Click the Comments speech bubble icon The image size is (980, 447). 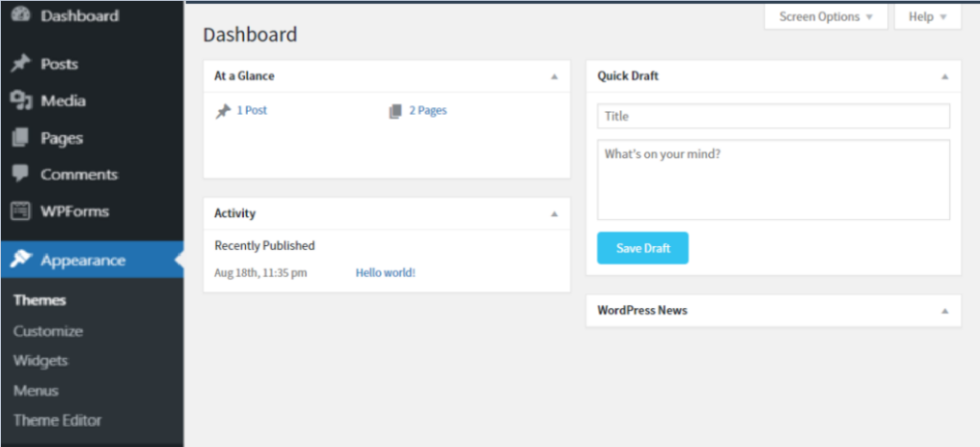tap(20, 174)
